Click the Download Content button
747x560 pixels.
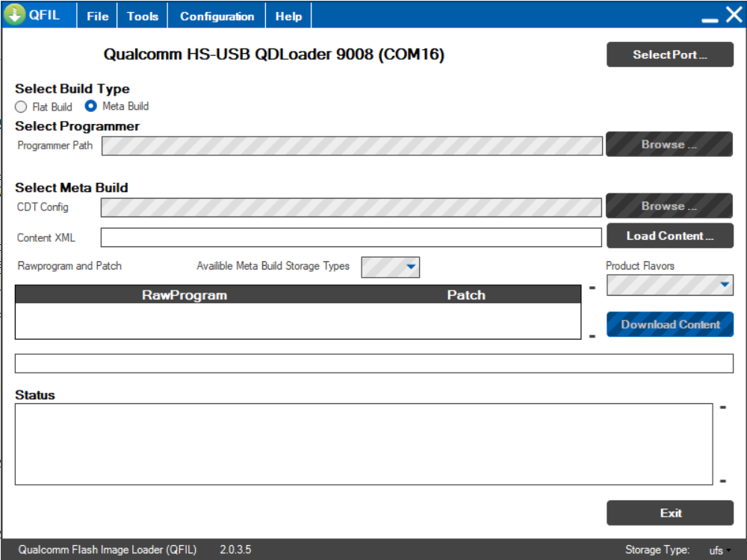tap(670, 324)
